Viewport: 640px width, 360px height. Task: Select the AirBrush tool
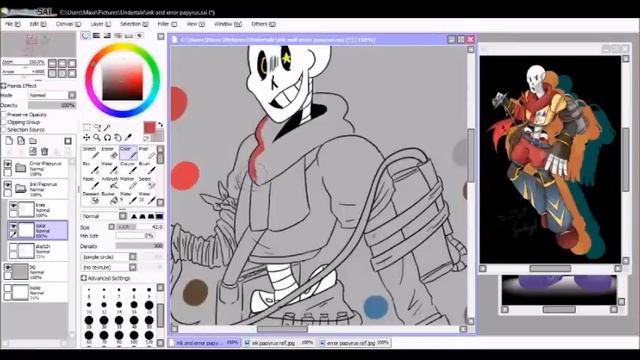[x=109, y=183]
